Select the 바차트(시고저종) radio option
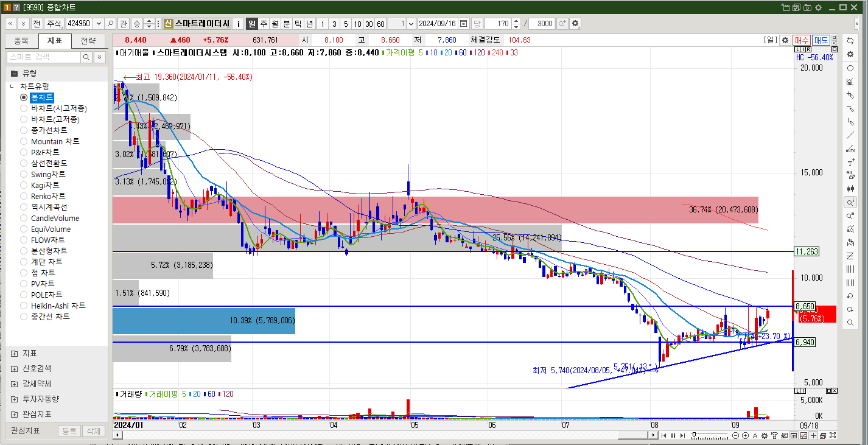868x445 pixels. tap(24, 108)
